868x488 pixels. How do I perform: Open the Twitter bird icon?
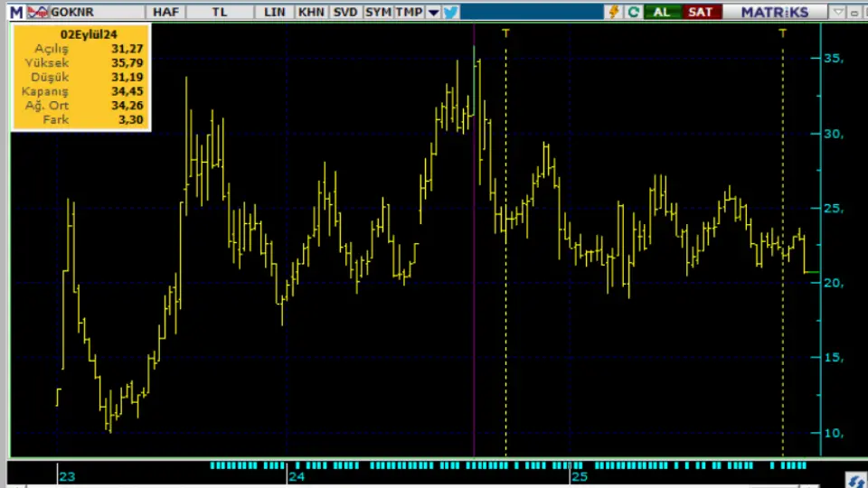[x=450, y=12]
